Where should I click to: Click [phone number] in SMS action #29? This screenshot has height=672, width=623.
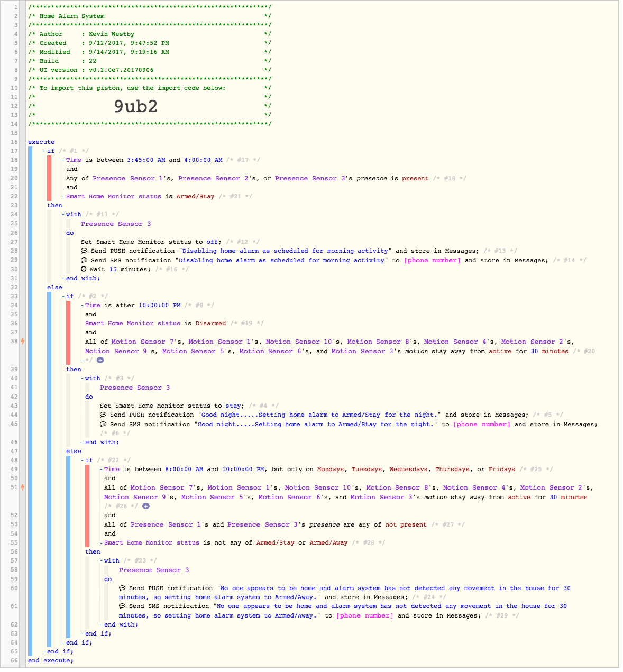(365, 615)
